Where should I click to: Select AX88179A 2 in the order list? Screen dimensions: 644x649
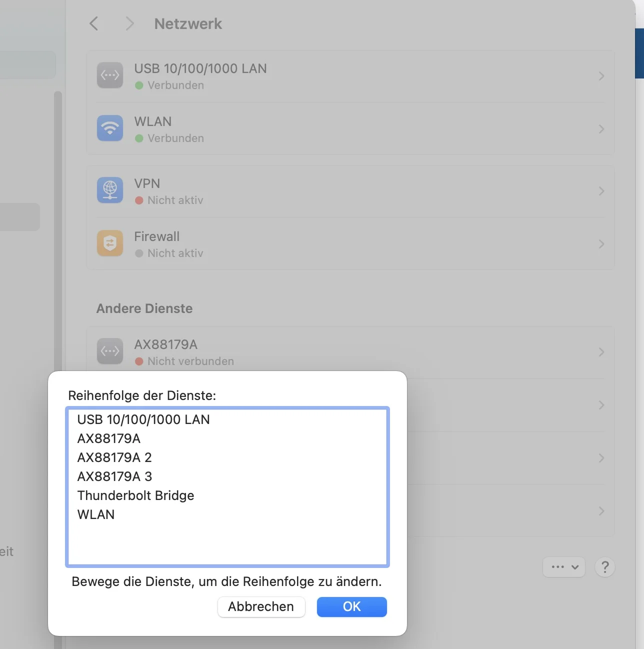click(x=227, y=457)
